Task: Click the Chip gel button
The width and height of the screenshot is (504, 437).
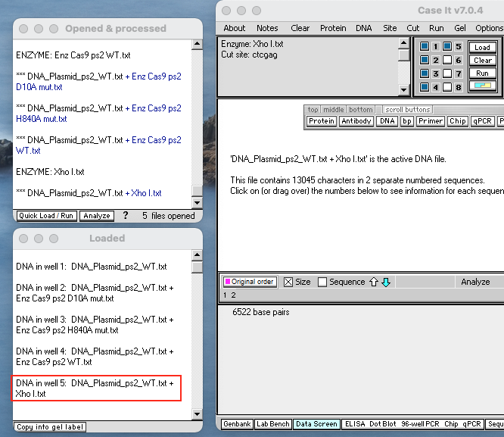Action: point(457,121)
